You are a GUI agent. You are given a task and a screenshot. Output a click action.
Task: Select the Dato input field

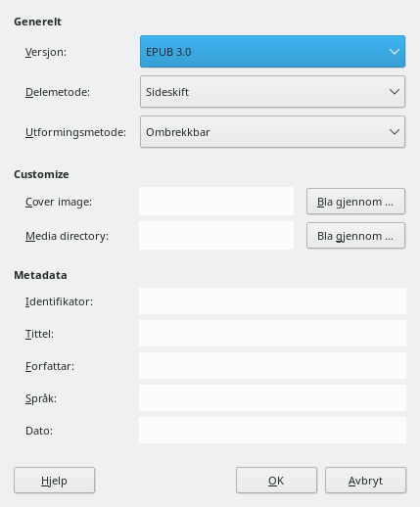pos(272,431)
